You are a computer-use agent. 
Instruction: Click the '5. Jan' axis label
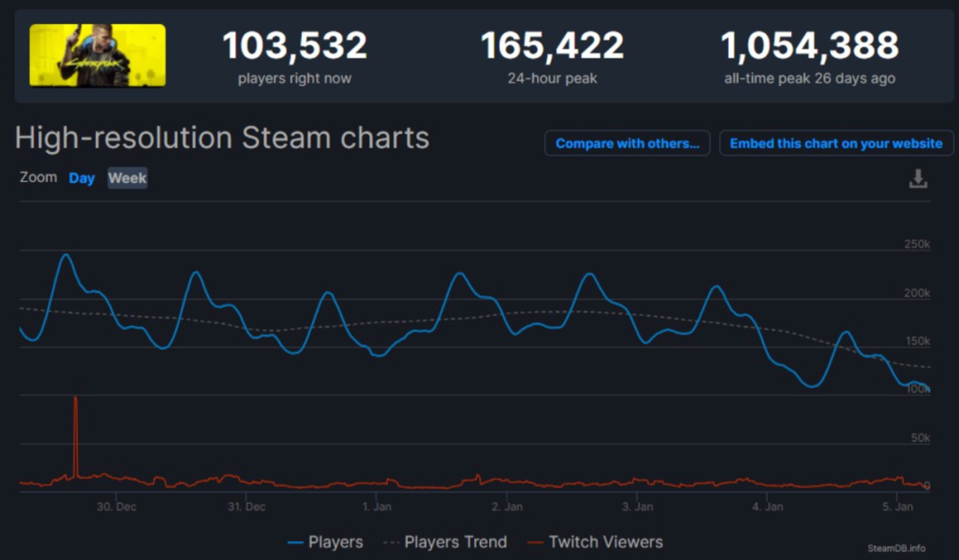899,507
